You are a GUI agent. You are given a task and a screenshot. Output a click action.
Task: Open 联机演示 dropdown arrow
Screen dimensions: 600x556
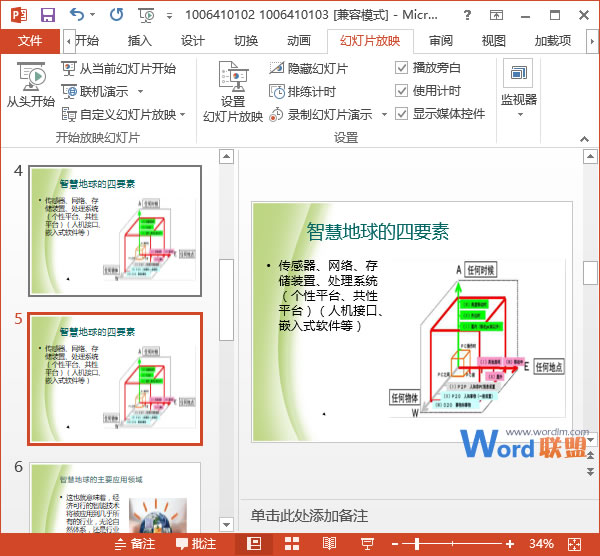[x=140, y=92]
